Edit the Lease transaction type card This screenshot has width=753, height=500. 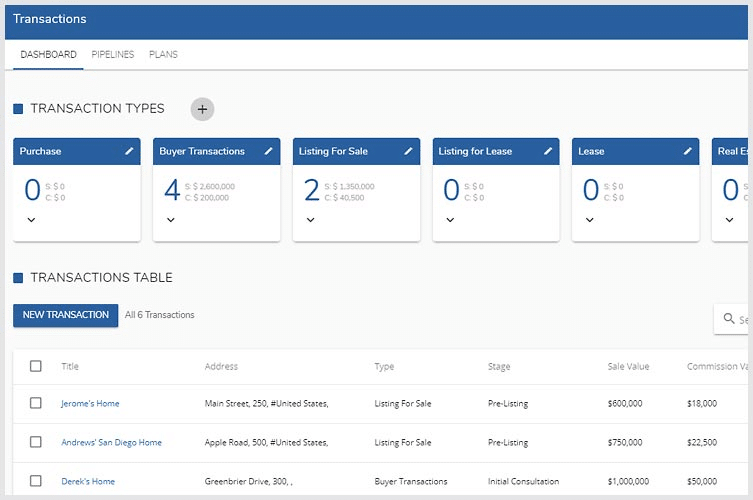[x=688, y=151]
